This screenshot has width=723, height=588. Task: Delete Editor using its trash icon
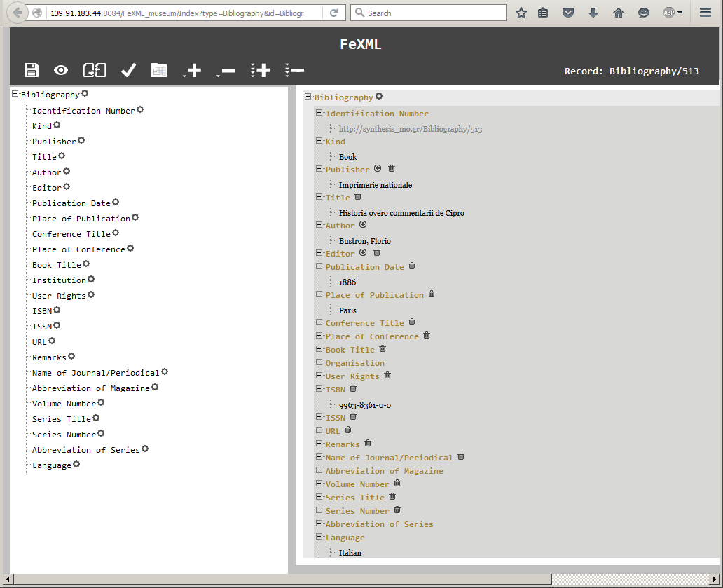[377, 252]
